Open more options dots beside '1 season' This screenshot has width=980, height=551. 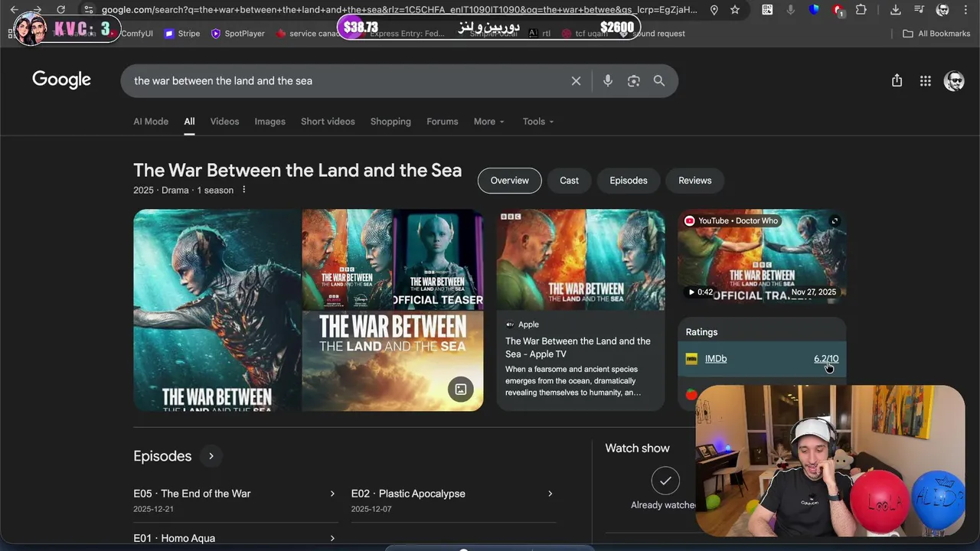[244, 190]
